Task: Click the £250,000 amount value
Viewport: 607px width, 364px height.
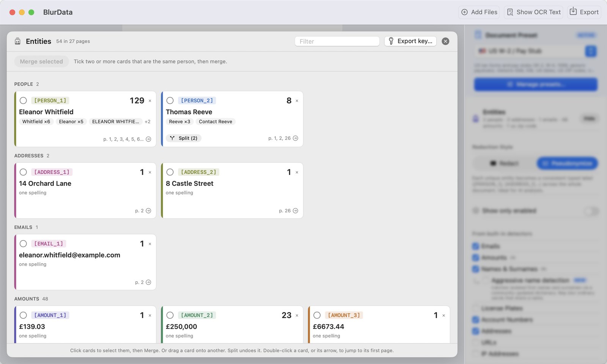Action: (181, 327)
